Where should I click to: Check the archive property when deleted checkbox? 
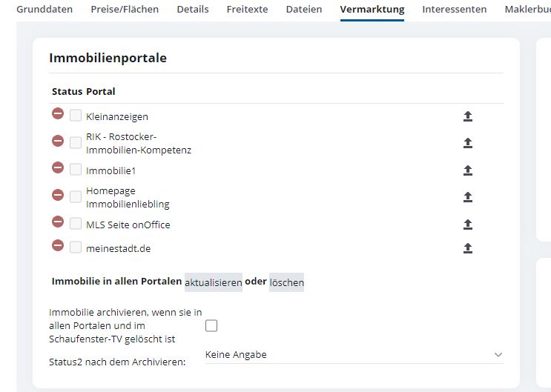[211, 325]
